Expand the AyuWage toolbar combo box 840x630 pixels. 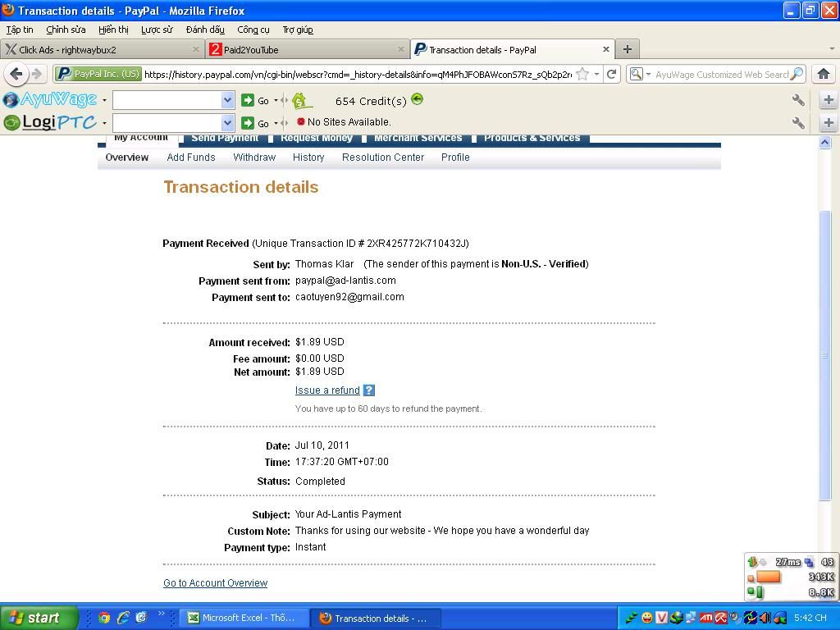click(x=228, y=100)
